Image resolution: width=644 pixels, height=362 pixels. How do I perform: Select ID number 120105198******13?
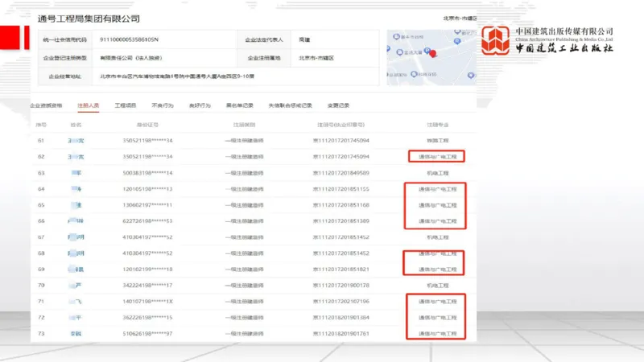coord(147,189)
